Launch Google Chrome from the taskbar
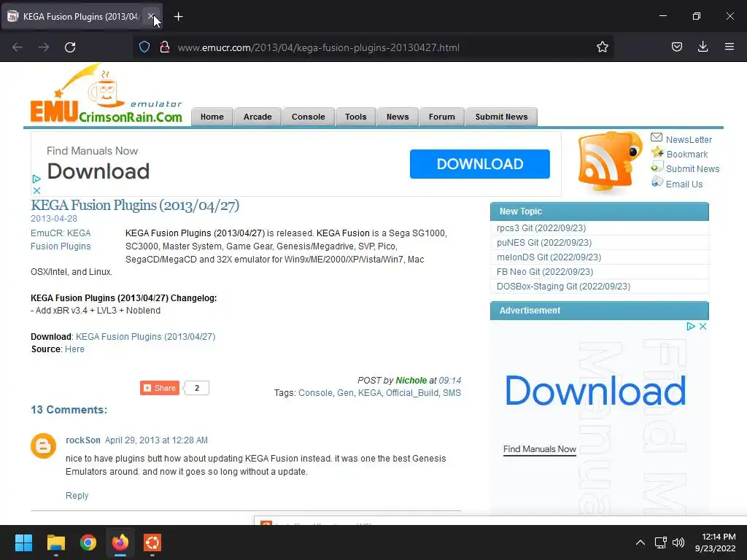 pyautogui.click(x=88, y=542)
